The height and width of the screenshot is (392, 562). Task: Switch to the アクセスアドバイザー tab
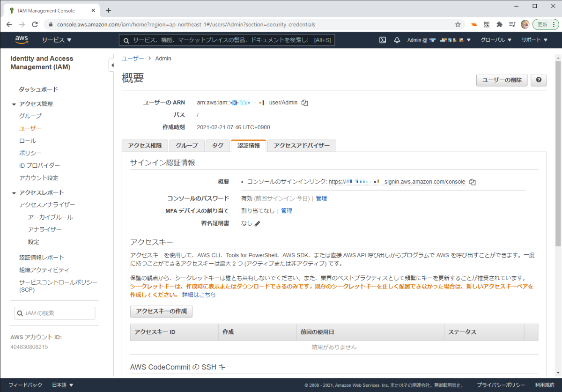(x=302, y=146)
